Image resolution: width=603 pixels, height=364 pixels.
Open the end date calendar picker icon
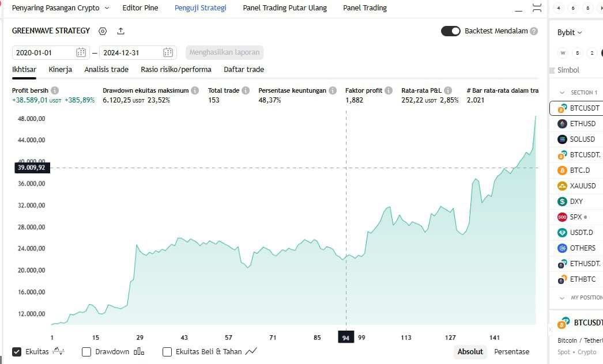[168, 52]
